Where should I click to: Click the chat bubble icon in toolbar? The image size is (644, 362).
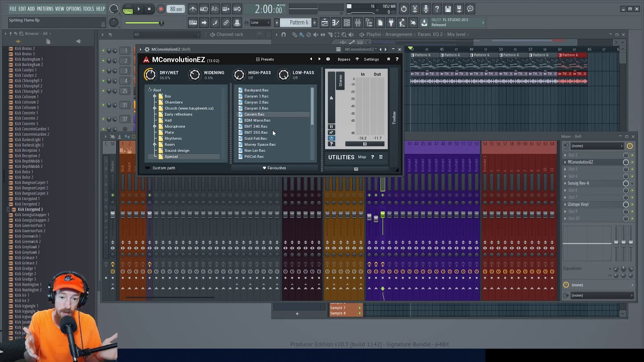click(470, 9)
